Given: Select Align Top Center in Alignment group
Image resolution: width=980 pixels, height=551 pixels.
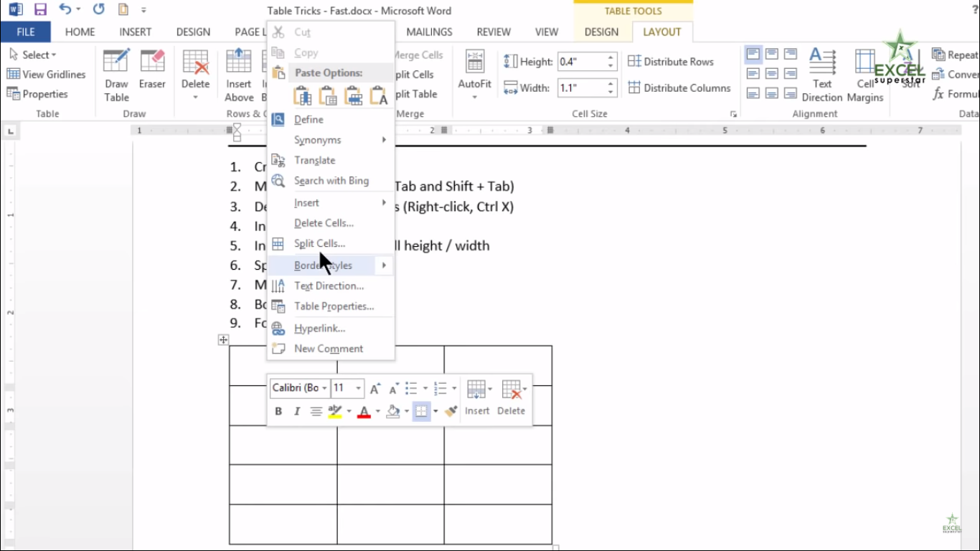Looking at the screenshot, I should [772, 55].
